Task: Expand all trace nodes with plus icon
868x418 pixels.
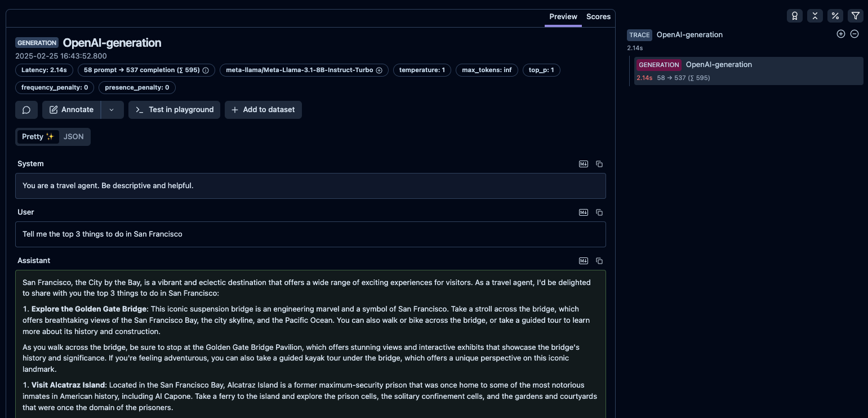Action: [x=841, y=34]
